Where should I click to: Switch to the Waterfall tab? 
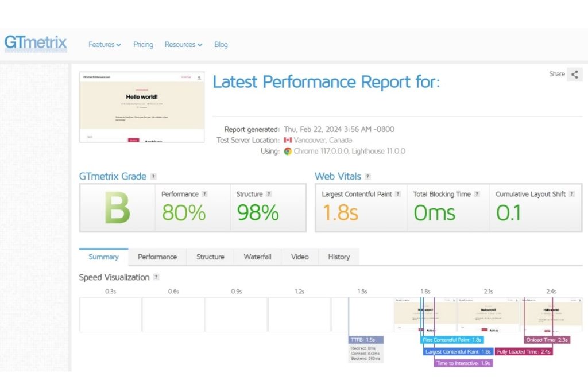(257, 257)
